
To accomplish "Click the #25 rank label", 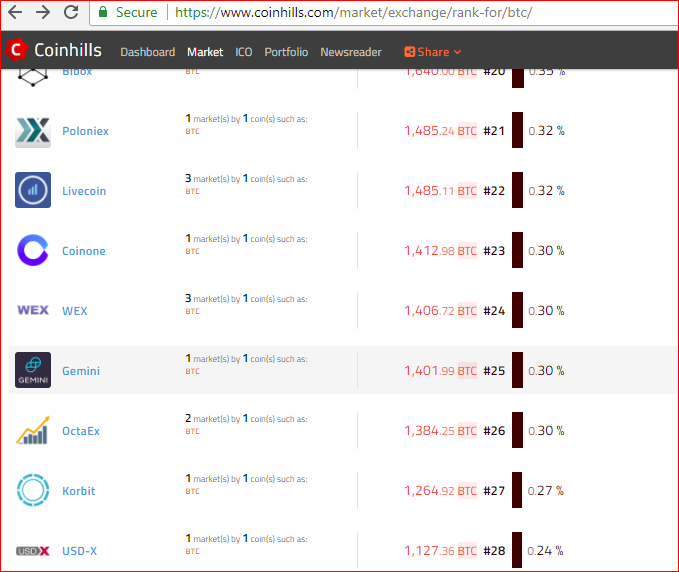I will 494,370.
